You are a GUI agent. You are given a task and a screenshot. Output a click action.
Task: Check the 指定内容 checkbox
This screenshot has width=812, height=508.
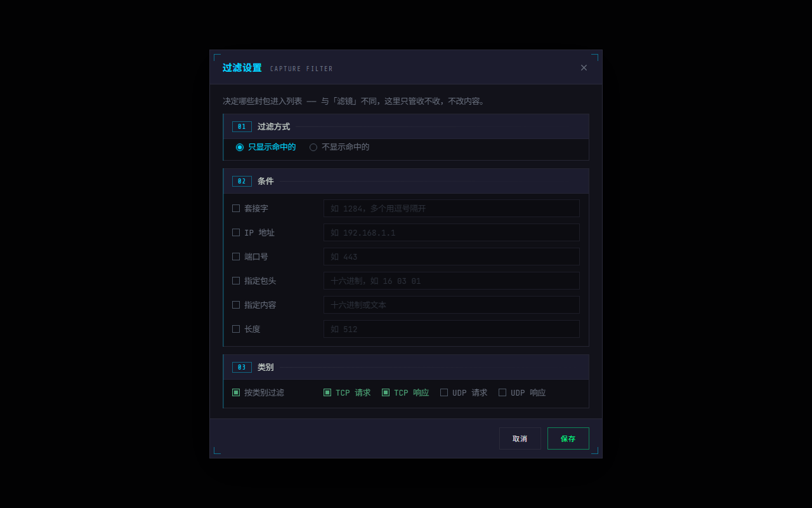point(236,305)
